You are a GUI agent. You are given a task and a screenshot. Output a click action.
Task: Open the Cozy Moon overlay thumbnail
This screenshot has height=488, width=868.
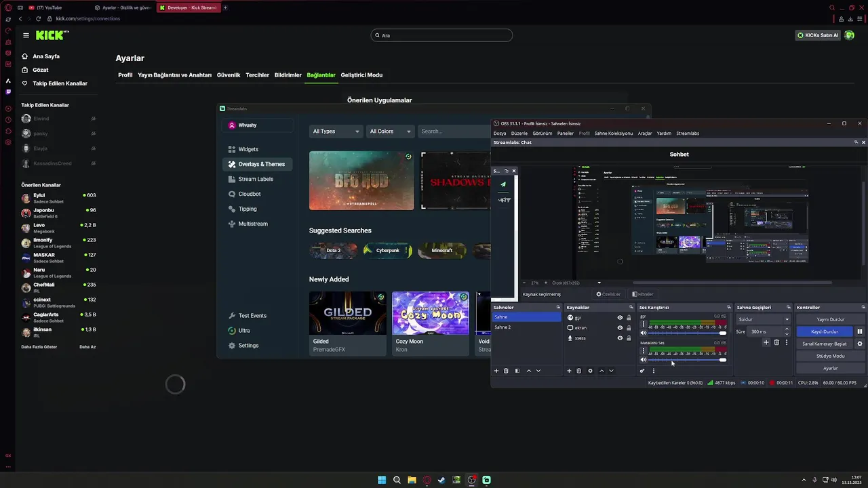(x=431, y=313)
